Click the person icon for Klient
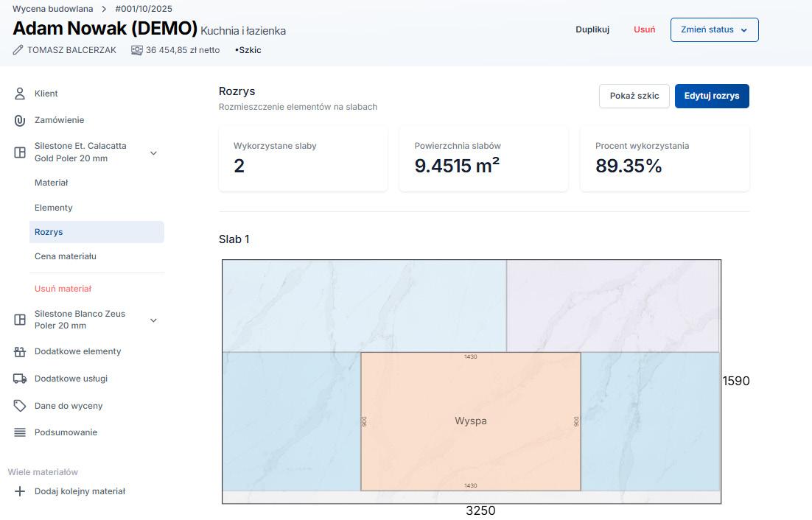The height and width of the screenshot is (520, 812). click(x=20, y=94)
